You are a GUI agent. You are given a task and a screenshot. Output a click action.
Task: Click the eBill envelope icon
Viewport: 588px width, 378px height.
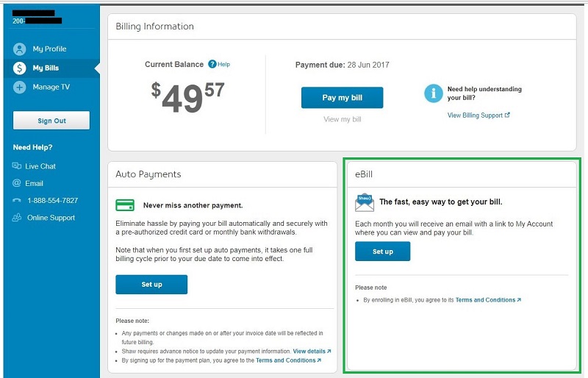[x=365, y=202]
